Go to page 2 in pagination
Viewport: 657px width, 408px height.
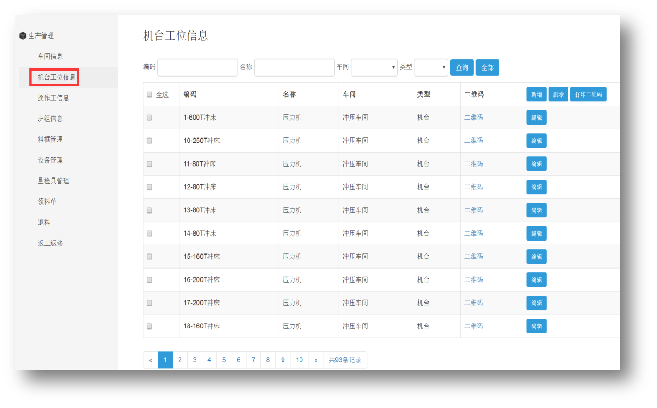click(x=180, y=360)
